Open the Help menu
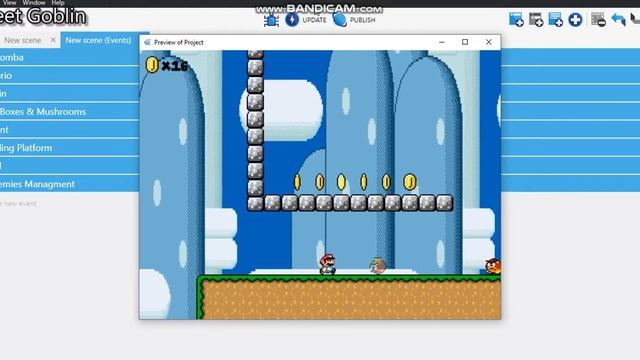The image size is (640, 360). point(58,2)
